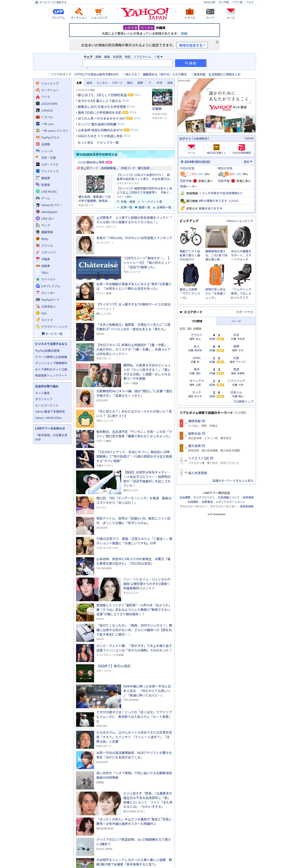Open サービス一覧 grid link in sidebar
Viewport: 289px width, 868px height.
coord(52,333)
